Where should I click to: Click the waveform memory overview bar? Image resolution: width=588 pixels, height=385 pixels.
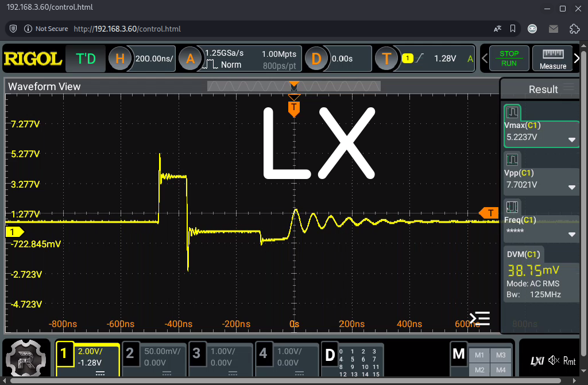tap(294, 86)
